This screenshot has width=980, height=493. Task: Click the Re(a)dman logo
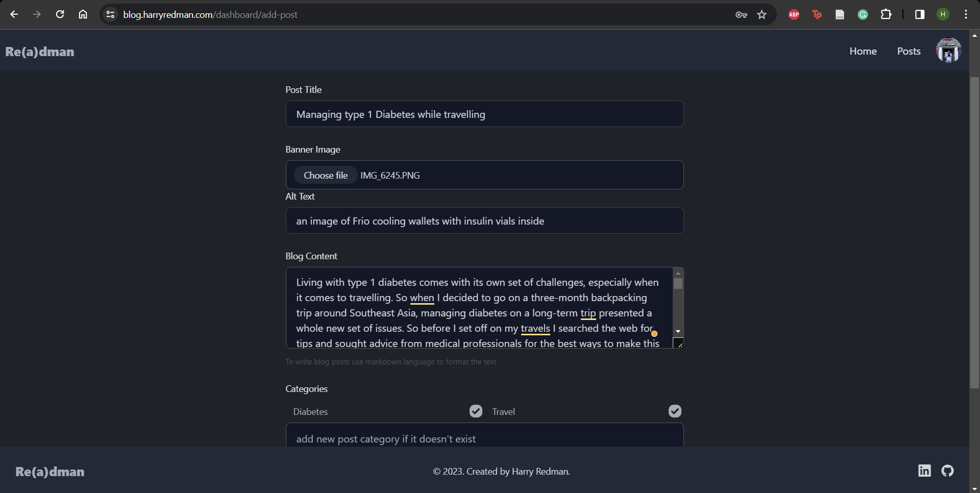click(x=39, y=52)
